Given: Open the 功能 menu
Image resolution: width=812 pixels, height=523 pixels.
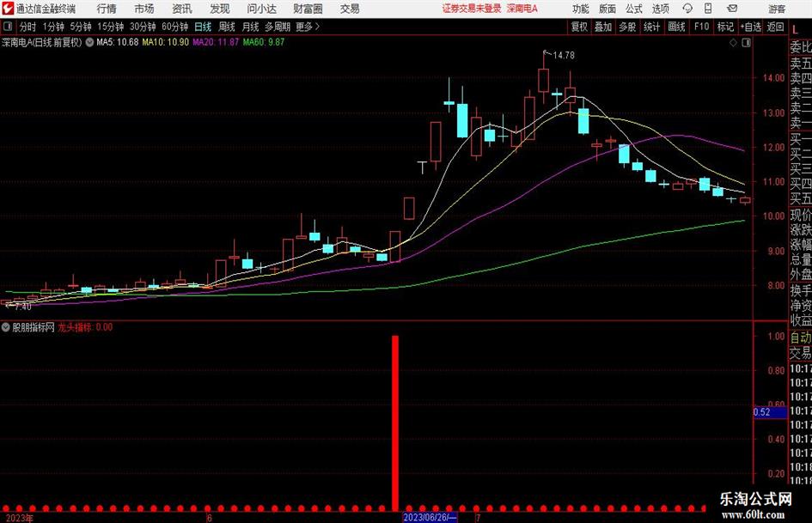Looking at the screenshot, I should [581, 9].
